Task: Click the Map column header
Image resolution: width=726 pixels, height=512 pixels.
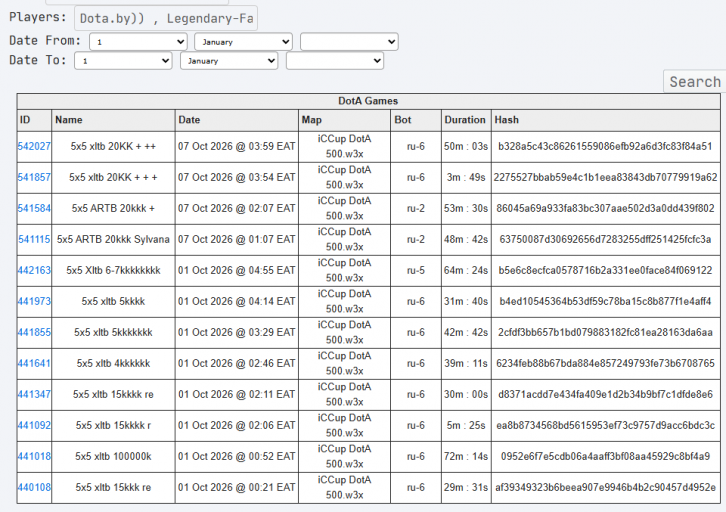Action: [344, 120]
